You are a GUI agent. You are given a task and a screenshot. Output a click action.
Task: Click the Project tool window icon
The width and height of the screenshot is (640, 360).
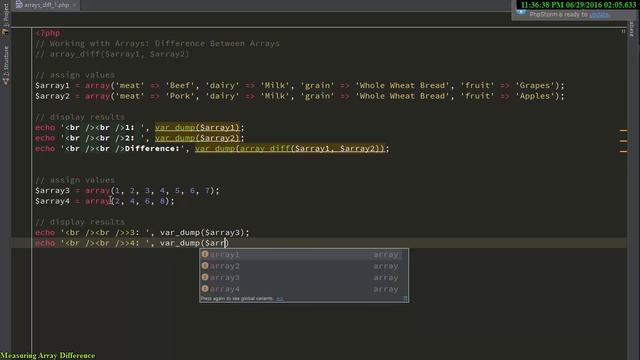pyautogui.click(x=5, y=31)
